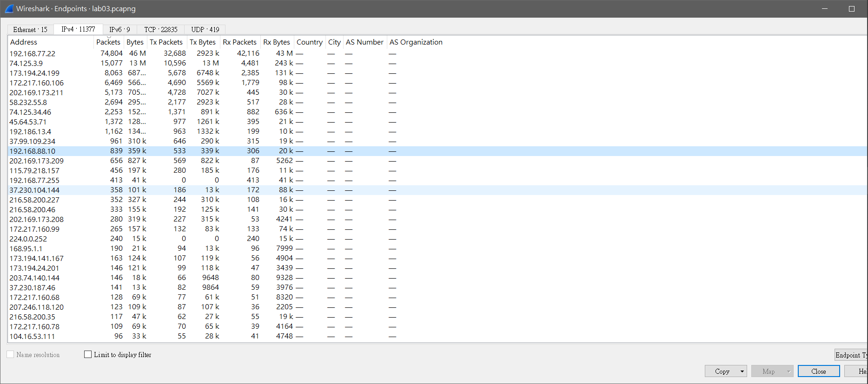The height and width of the screenshot is (384, 868).
Task: Sort by the Address column header
Action: 51,42
